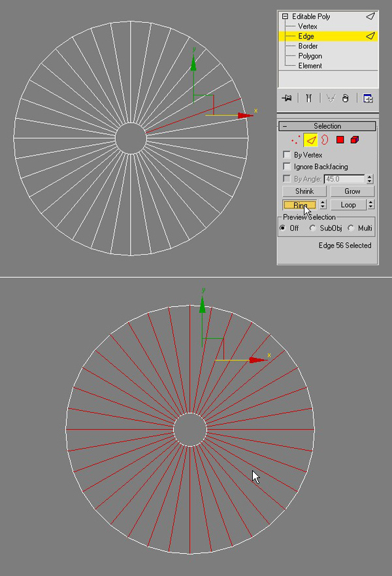Screen dimensions: 392x576
Task: Select the Vertex sub-object icon
Action: tap(296, 139)
